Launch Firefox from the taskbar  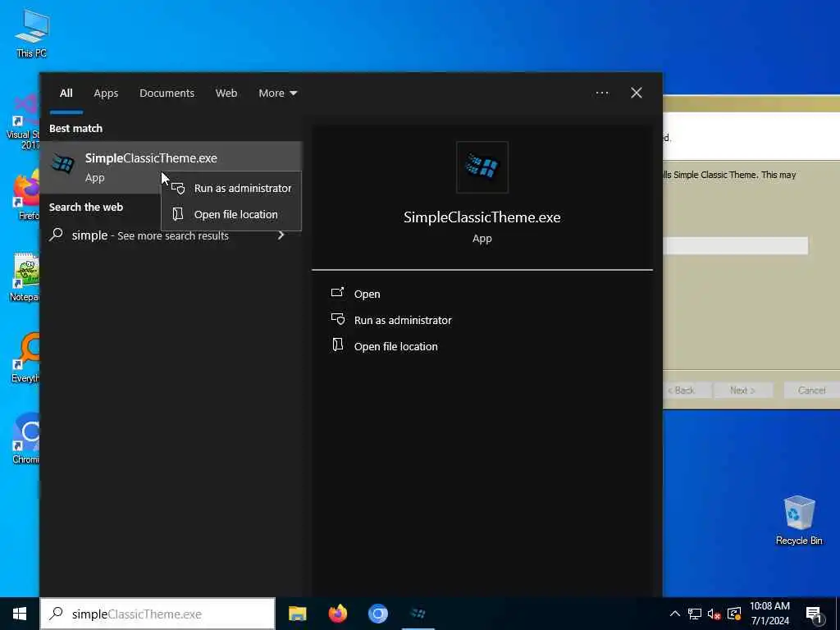coord(337,614)
